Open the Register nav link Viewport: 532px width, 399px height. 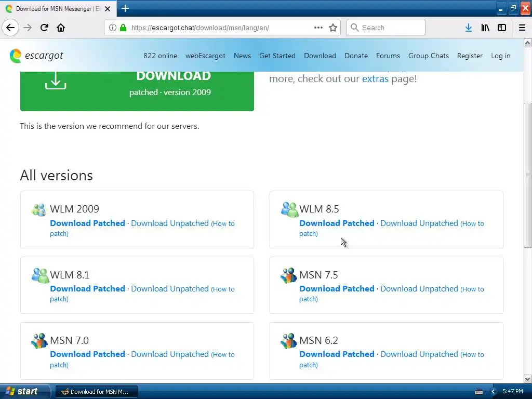470,56
